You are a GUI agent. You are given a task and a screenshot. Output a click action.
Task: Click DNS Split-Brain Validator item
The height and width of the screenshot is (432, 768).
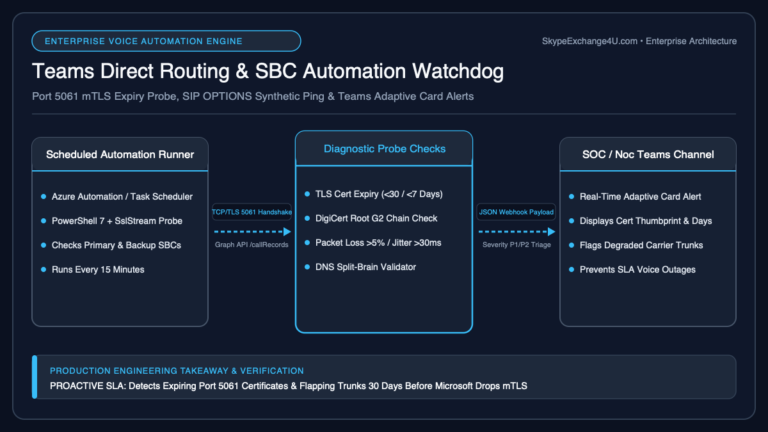365,267
